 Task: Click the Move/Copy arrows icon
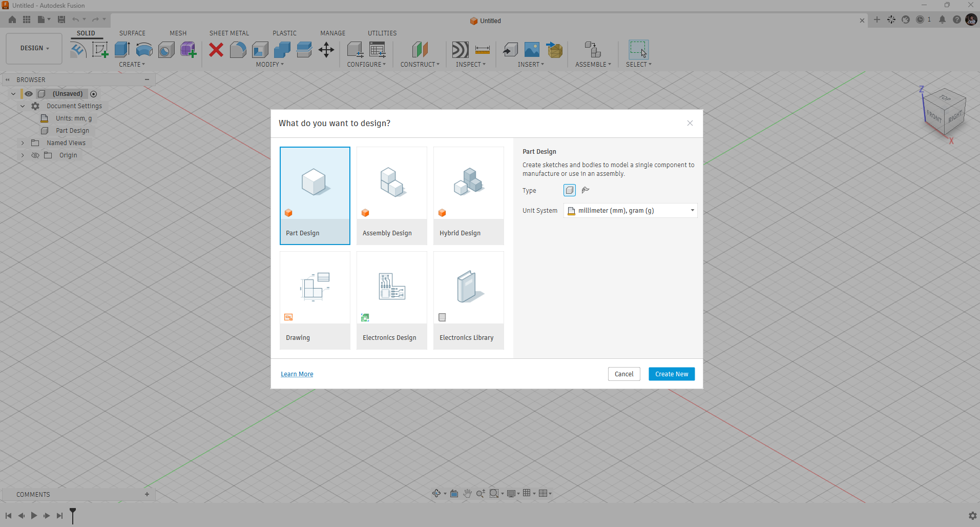pos(326,50)
